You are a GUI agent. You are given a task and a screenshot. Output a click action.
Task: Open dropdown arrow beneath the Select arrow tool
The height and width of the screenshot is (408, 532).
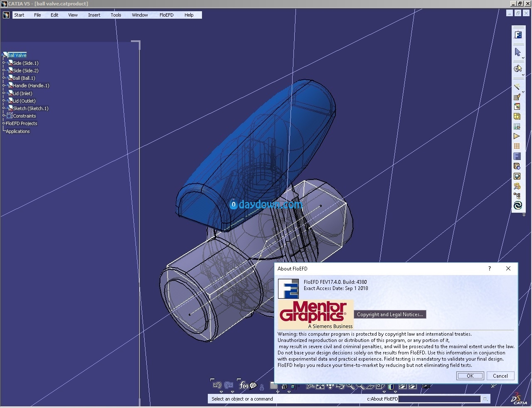coord(523,58)
